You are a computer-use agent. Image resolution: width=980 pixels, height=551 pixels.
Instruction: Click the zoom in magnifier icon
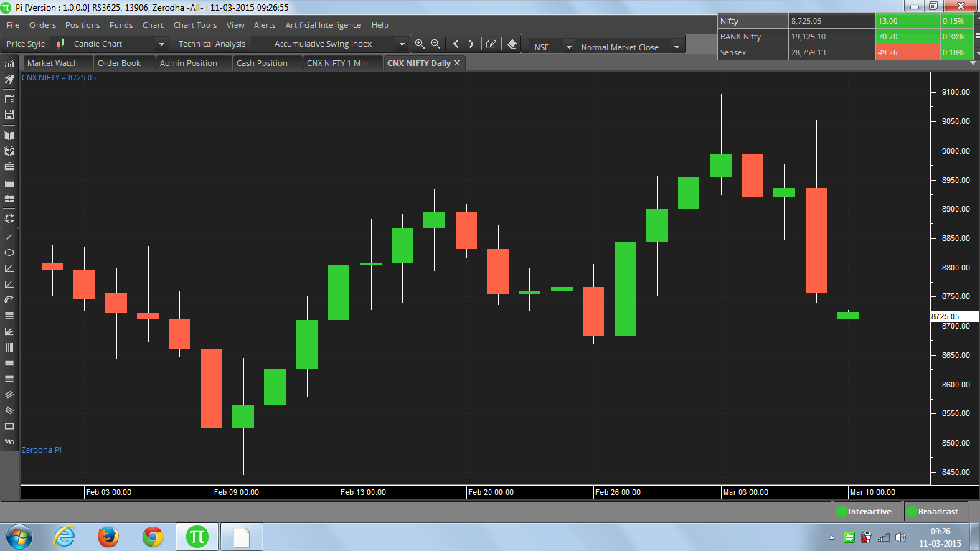pyautogui.click(x=420, y=44)
